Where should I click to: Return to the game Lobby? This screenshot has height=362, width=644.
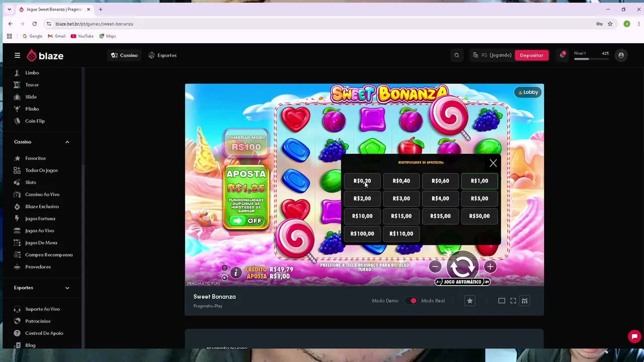[528, 92]
